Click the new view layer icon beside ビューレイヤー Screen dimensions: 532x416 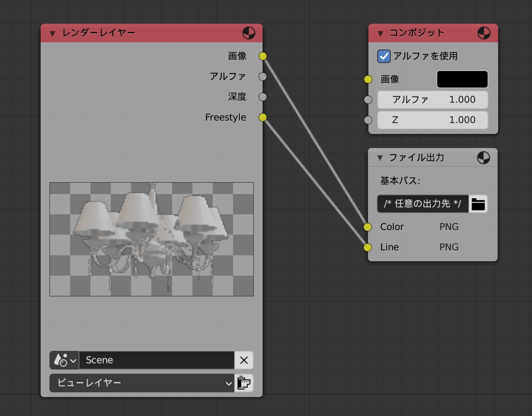tap(244, 383)
